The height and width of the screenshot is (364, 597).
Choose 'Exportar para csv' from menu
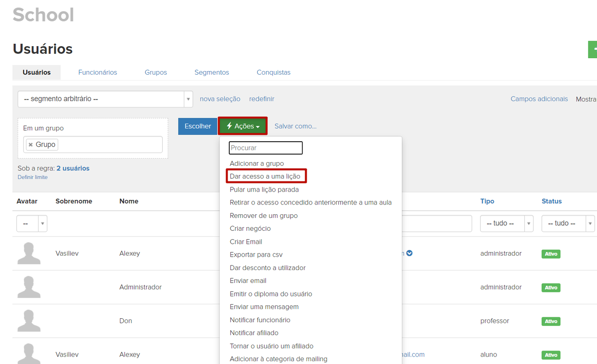(256, 255)
